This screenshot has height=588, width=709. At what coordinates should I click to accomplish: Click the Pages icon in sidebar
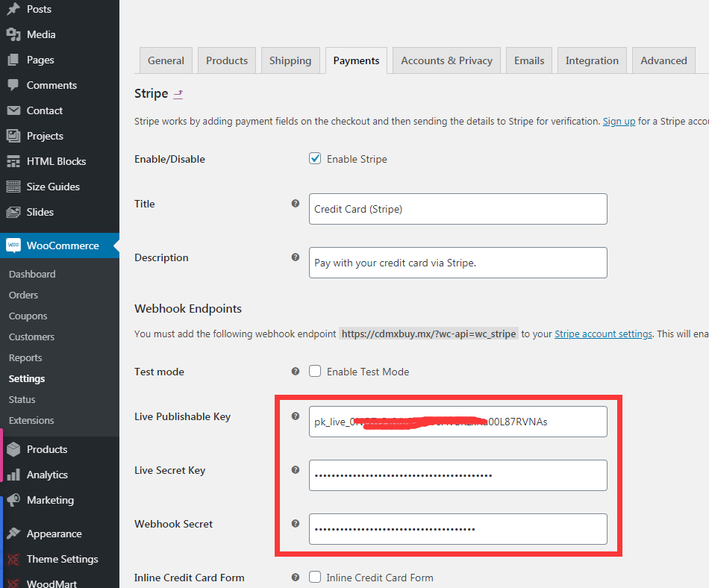point(13,60)
